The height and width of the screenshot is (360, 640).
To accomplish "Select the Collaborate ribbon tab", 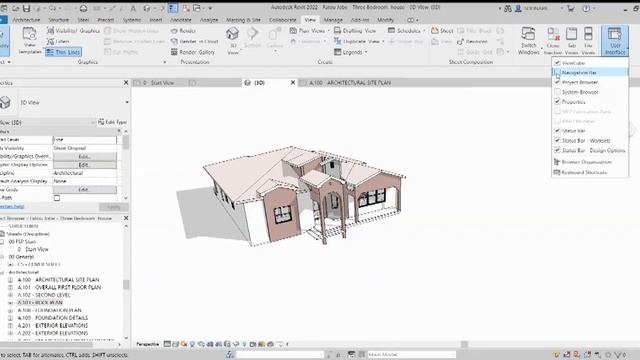I will [282, 20].
